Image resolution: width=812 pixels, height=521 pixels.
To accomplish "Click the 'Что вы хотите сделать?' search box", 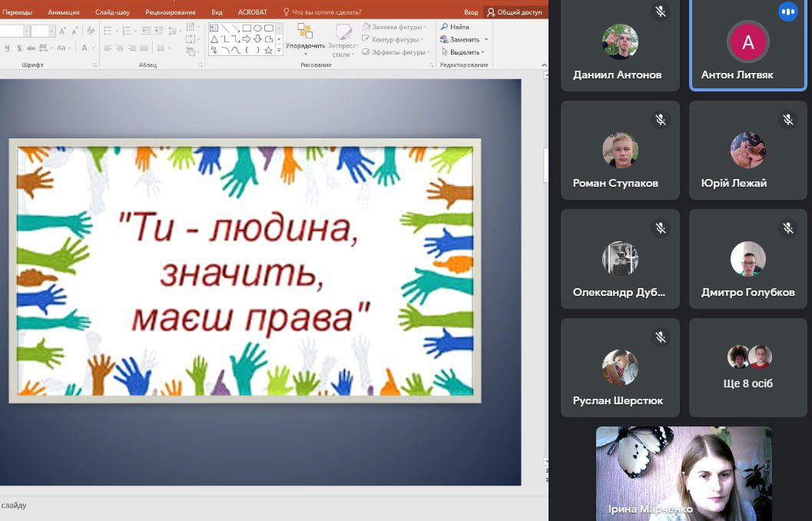I will tap(322, 12).
